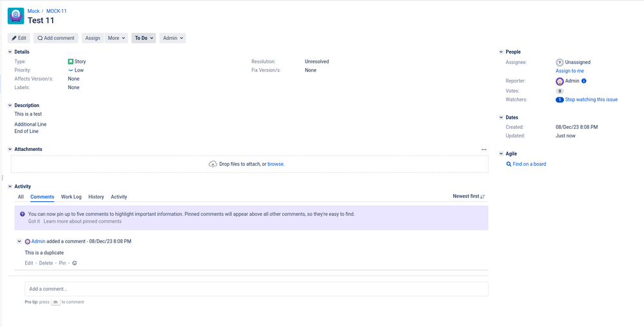This screenshot has width=644, height=327.
Task: Open the Activity tab
Action: (x=119, y=197)
